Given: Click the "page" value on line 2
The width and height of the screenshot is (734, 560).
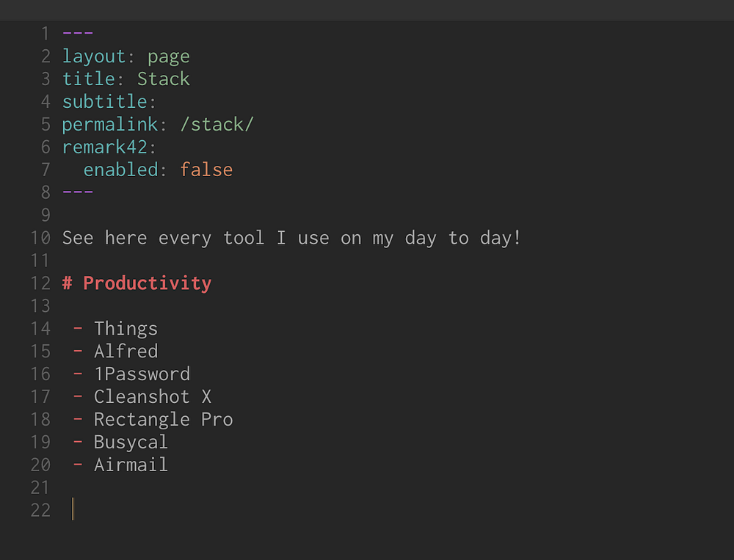Looking at the screenshot, I should pos(168,57).
